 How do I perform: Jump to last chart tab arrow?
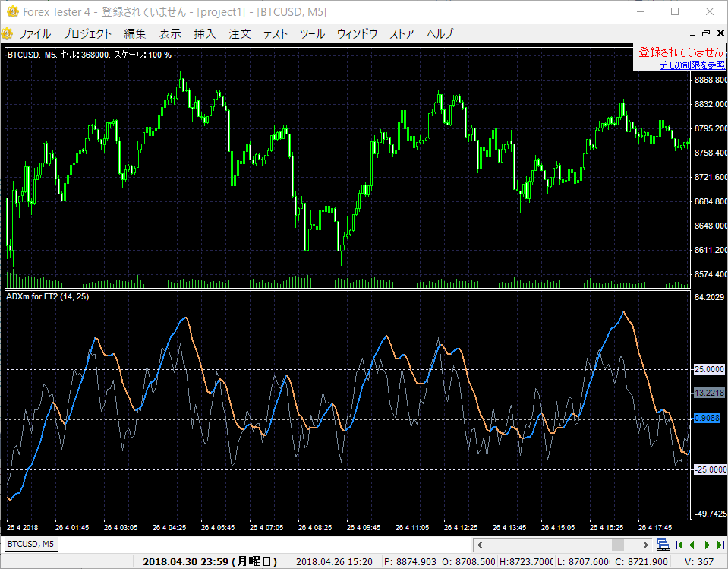[720, 545]
